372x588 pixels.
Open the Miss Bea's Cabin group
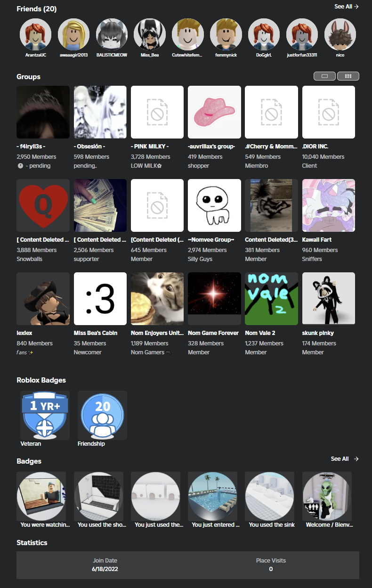click(100, 312)
